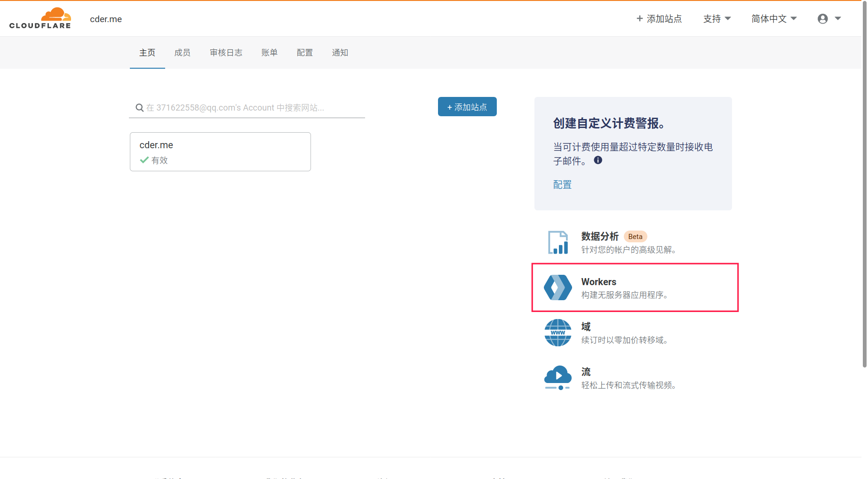Click the page vertical scrollbar
The image size is (868, 479).
point(864,184)
